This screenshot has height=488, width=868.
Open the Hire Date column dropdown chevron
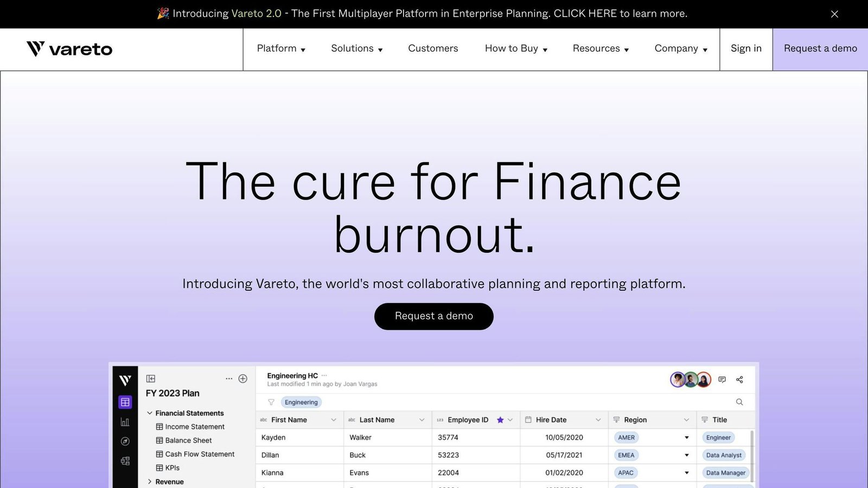click(x=598, y=420)
